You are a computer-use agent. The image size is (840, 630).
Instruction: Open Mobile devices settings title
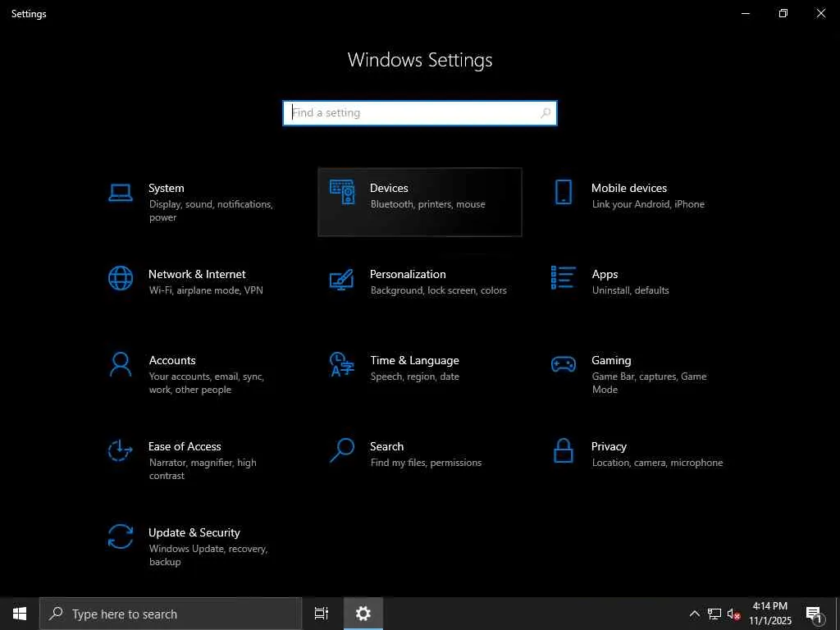tap(629, 188)
